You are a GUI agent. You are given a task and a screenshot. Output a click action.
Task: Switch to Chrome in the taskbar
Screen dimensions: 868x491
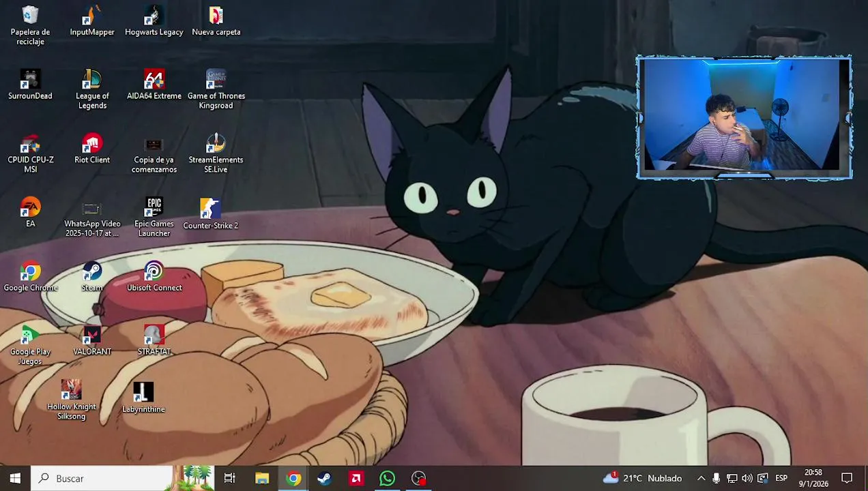click(x=293, y=478)
